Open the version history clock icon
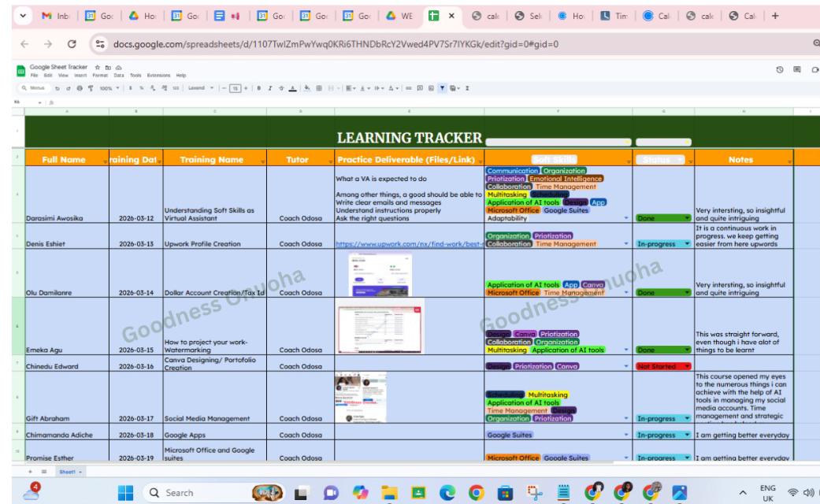Viewport: 820px width, 504px height. [x=779, y=69]
